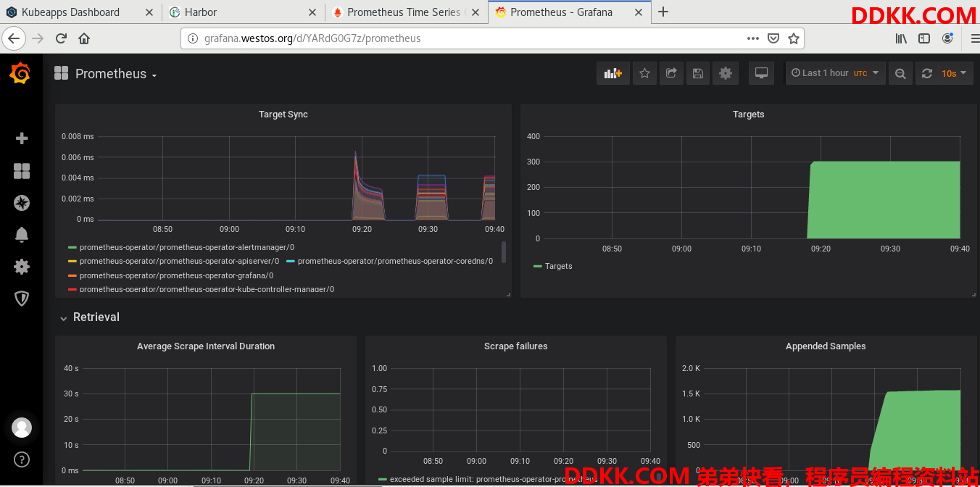Open the Create plus menu in sidebar
Screen dimensions: 980x487
tap(22, 138)
